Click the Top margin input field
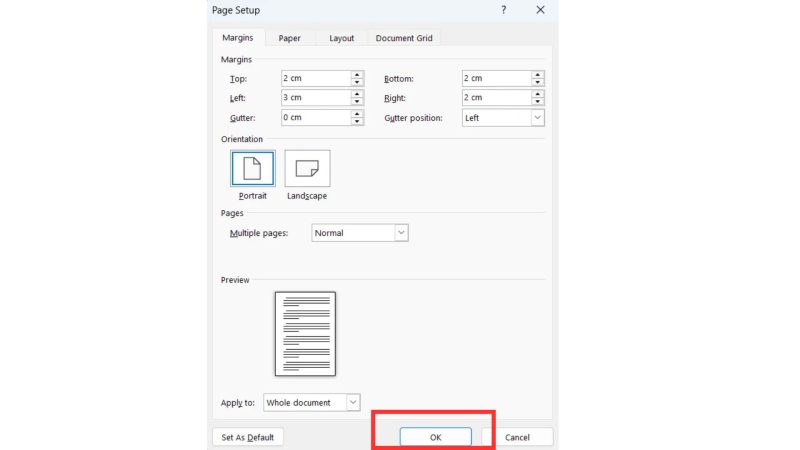This screenshot has height=450, width=800. coord(316,78)
